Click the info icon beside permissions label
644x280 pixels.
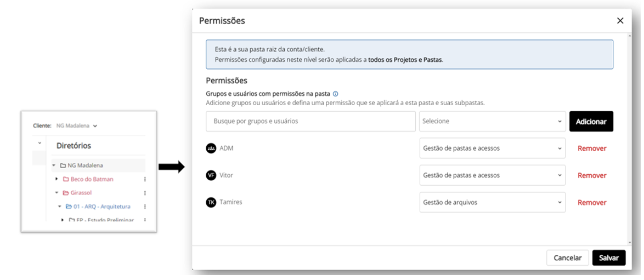pyautogui.click(x=336, y=94)
